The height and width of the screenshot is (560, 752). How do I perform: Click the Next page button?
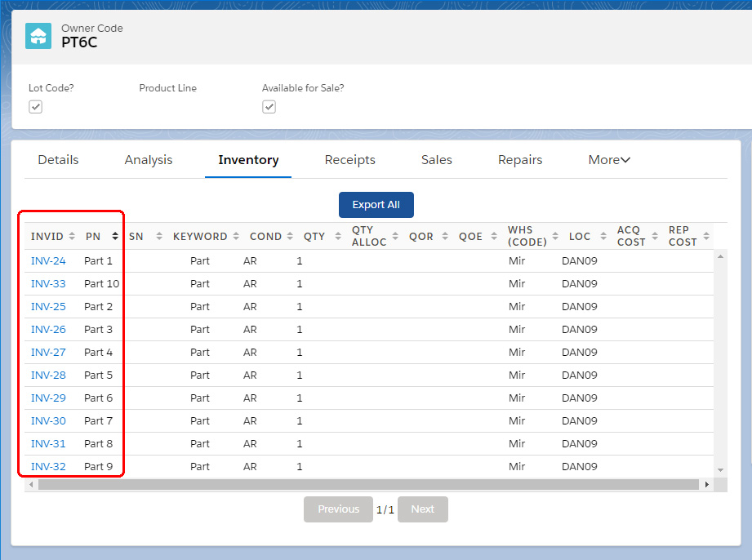click(x=422, y=509)
